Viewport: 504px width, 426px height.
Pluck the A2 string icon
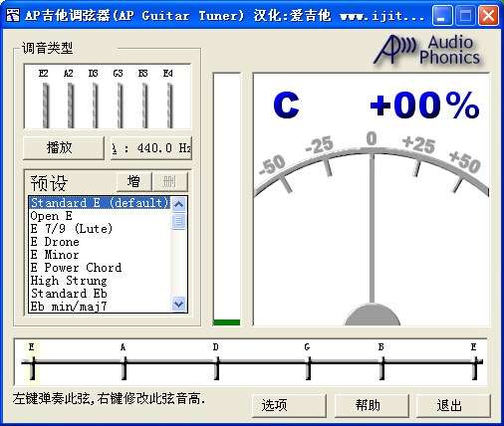point(71,106)
